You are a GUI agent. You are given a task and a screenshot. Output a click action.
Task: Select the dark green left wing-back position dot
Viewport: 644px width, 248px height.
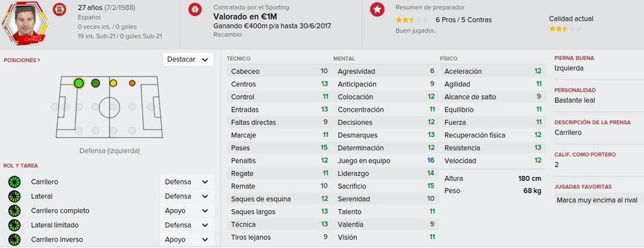pyautogui.click(x=96, y=84)
